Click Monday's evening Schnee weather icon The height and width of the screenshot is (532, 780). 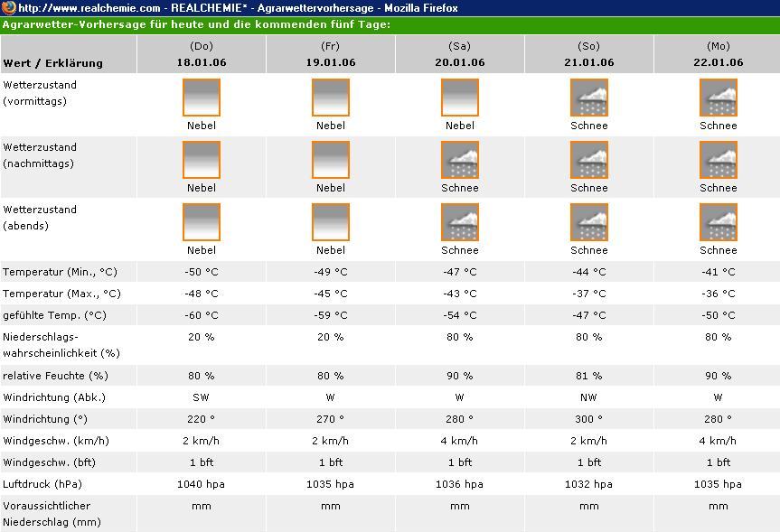click(x=719, y=222)
